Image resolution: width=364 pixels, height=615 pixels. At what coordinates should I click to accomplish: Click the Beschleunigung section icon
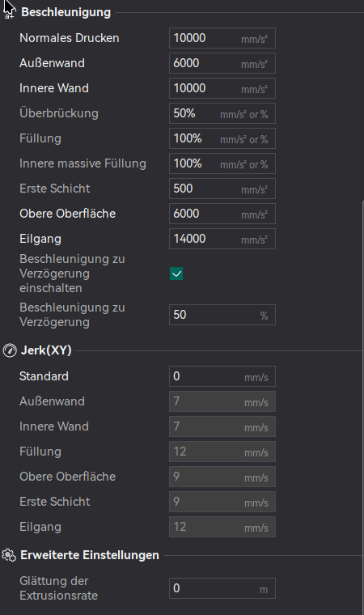tap(9, 12)
